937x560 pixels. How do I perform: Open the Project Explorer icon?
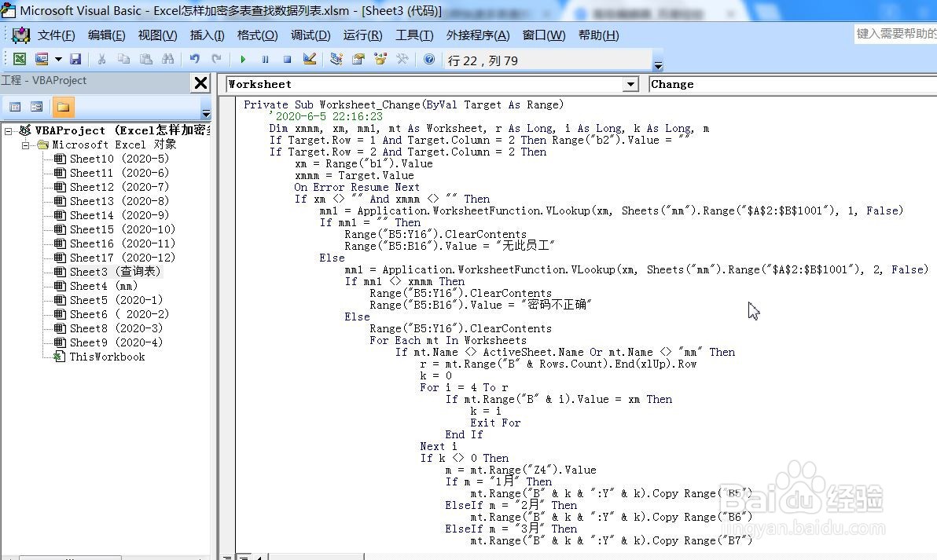(x=336, y=59)
